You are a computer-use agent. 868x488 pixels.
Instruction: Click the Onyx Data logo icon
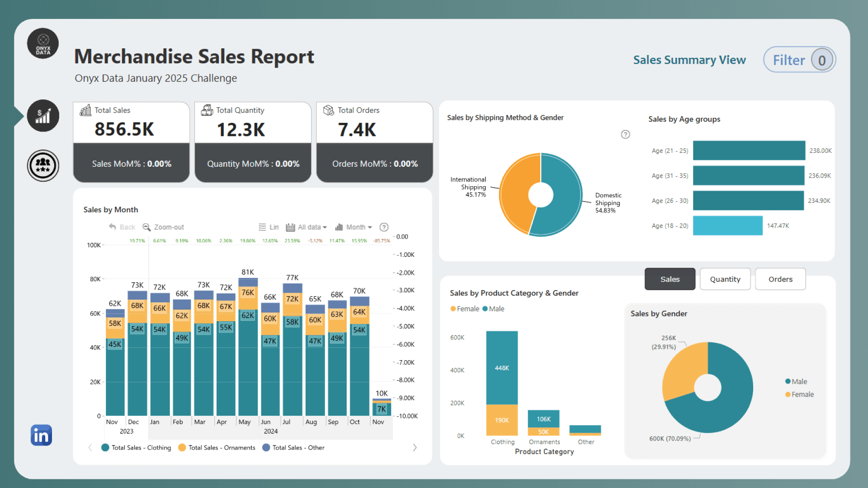coord(43,44)
